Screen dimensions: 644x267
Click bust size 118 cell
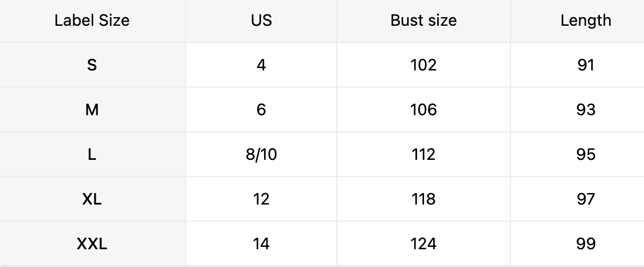pos(423,199)
